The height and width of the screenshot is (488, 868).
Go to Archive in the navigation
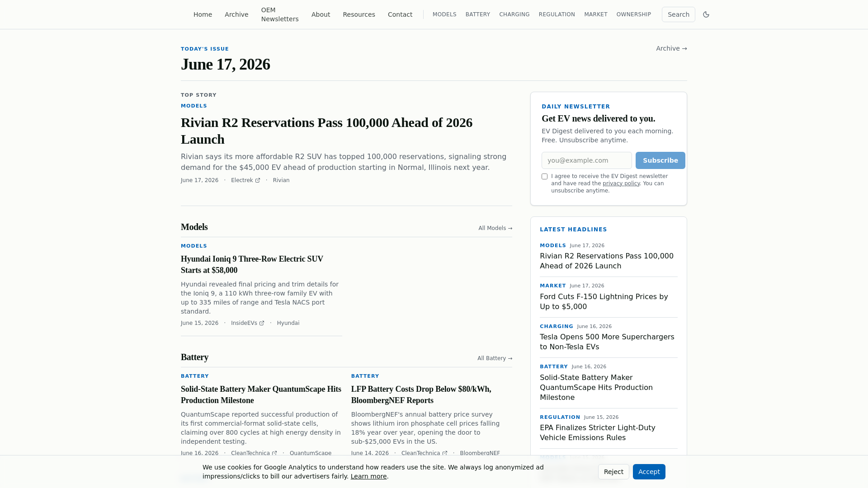point(236,14)
